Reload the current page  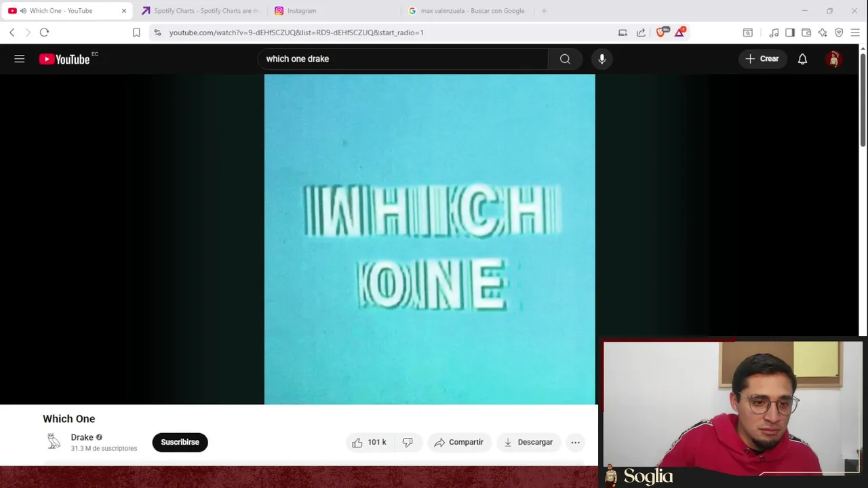pyautogui.click(x=44, y=33)
